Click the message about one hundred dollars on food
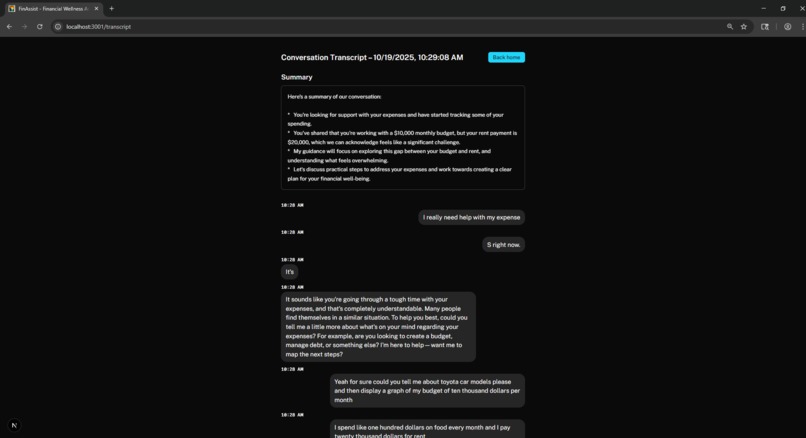 pos(427,429)
